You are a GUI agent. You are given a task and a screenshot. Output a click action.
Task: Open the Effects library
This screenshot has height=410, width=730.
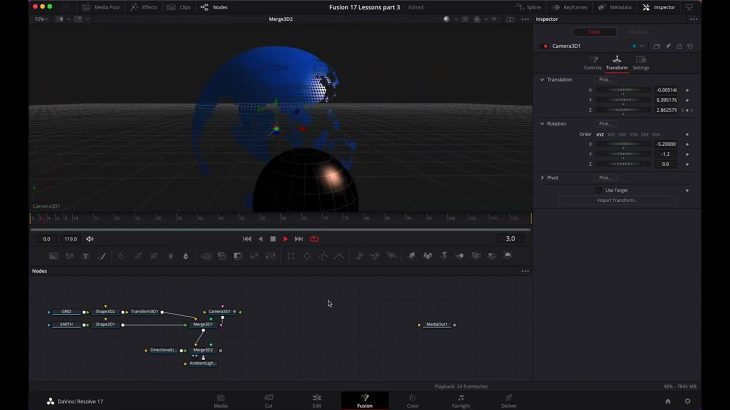tap(144, 7)
